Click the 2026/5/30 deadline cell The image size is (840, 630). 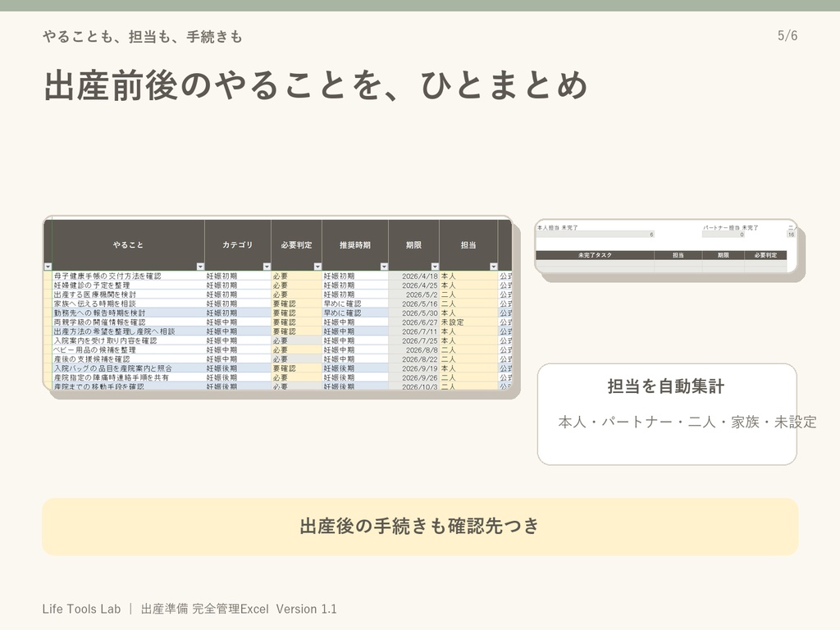coord(413,313)
